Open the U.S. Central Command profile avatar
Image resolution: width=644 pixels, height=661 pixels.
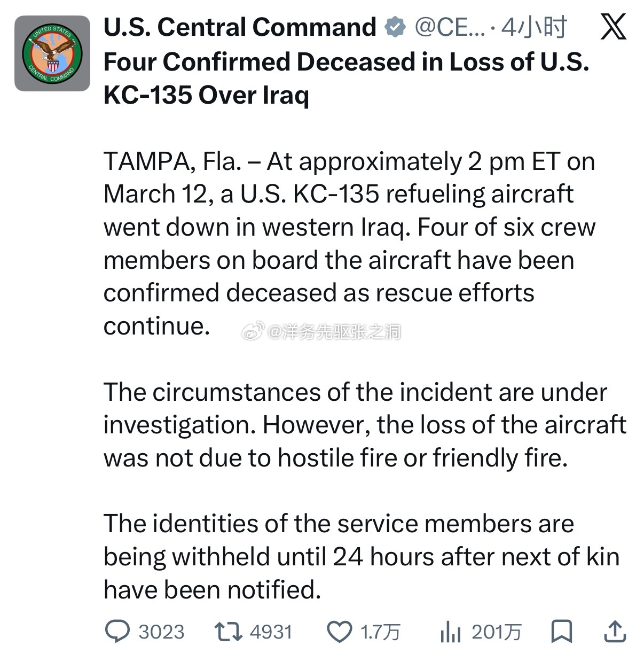[x=52, y=53]
